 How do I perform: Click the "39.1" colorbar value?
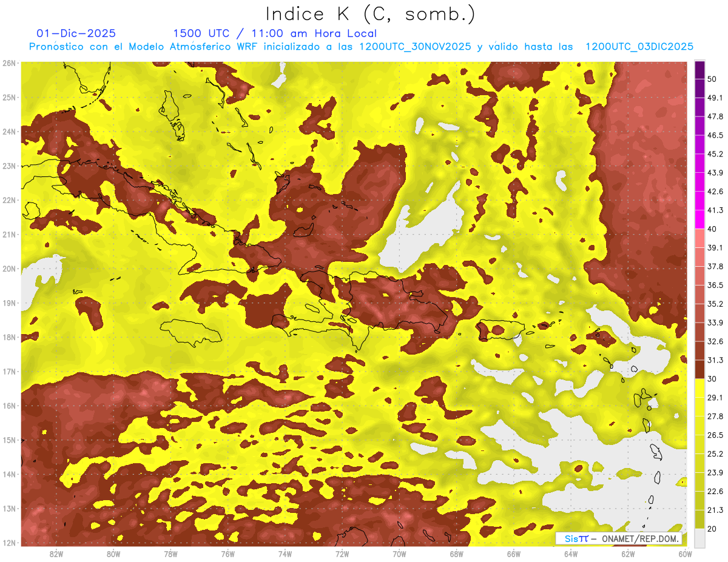(x=715, y=247)
